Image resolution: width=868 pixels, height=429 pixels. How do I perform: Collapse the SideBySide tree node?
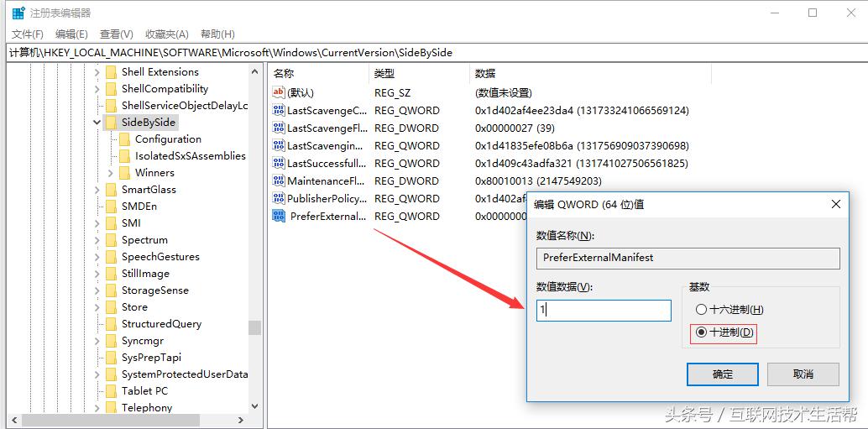(97, 123)
